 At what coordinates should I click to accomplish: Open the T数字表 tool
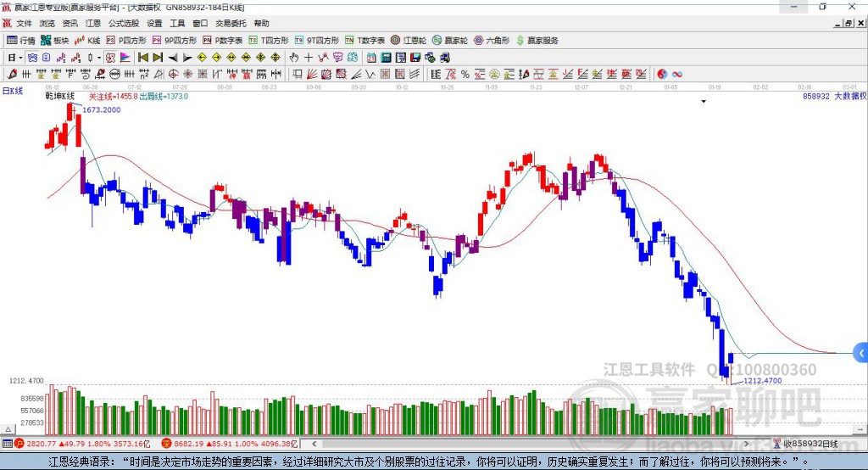tap(364, 41)
